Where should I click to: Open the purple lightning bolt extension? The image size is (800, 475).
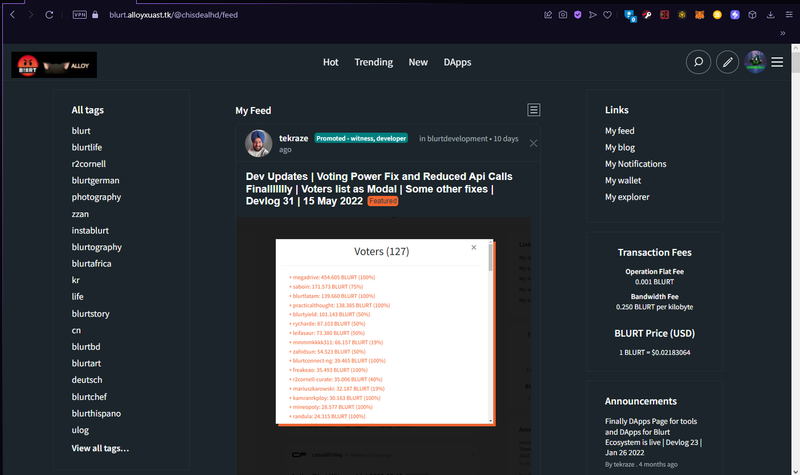pos(735,15)
